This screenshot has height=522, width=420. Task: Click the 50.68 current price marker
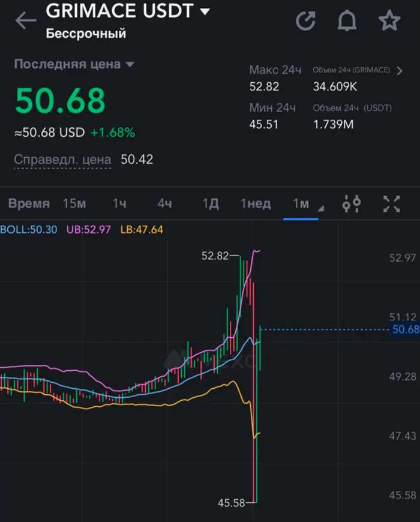tap(404, 329)
